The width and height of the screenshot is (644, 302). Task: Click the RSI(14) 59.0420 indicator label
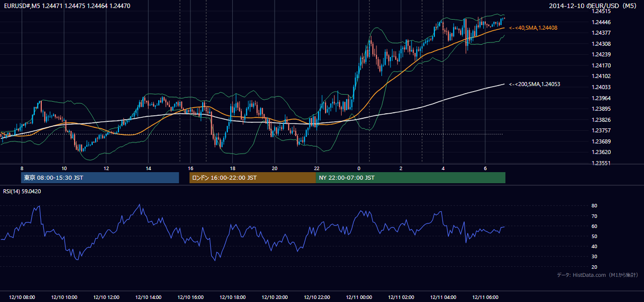click(22, 191)
